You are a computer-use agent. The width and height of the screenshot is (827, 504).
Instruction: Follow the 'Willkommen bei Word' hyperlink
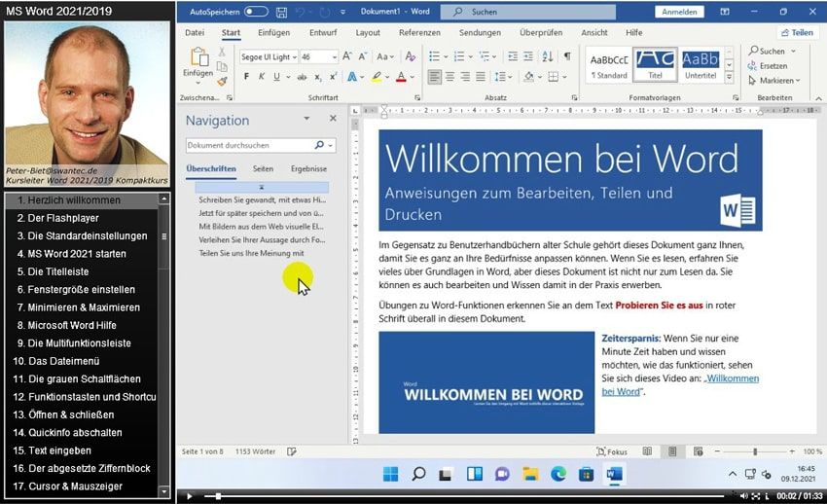(680, 384)
